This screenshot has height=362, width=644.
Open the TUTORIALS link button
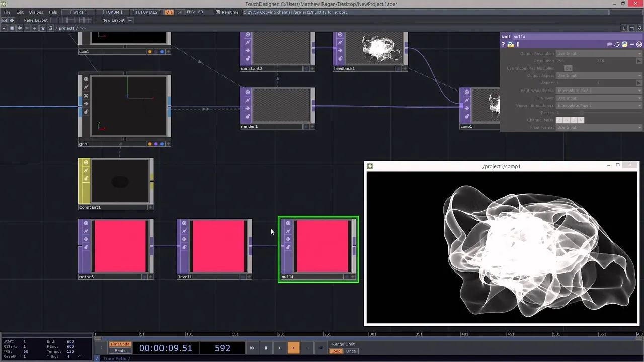click(x=147, y=12)
